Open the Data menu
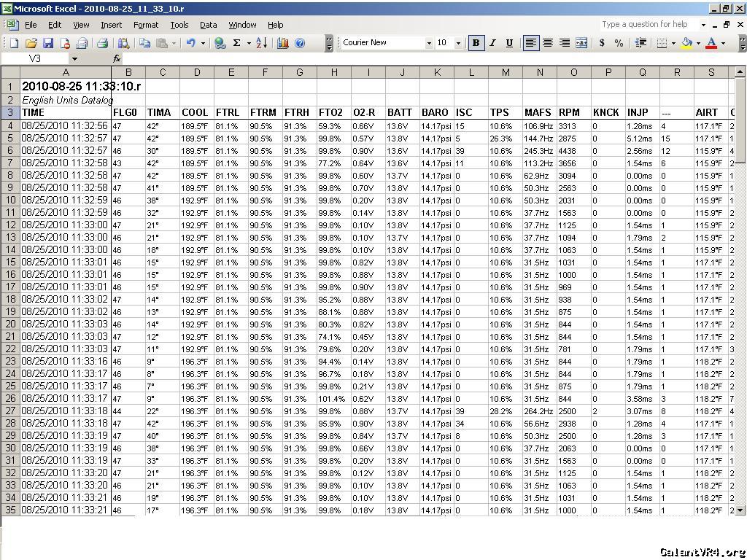Image resolution: width=747 pixels, height=560 pixels. [208, 25]
